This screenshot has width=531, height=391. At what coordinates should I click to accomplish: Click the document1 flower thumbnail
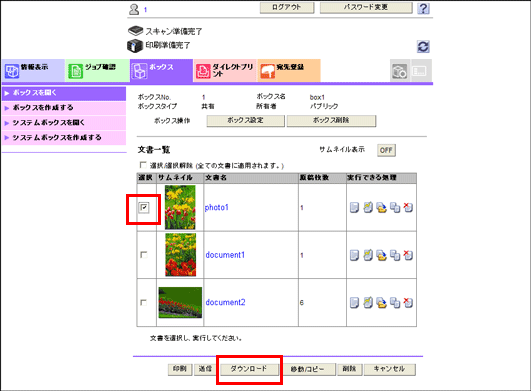click(x=180, y=255)
